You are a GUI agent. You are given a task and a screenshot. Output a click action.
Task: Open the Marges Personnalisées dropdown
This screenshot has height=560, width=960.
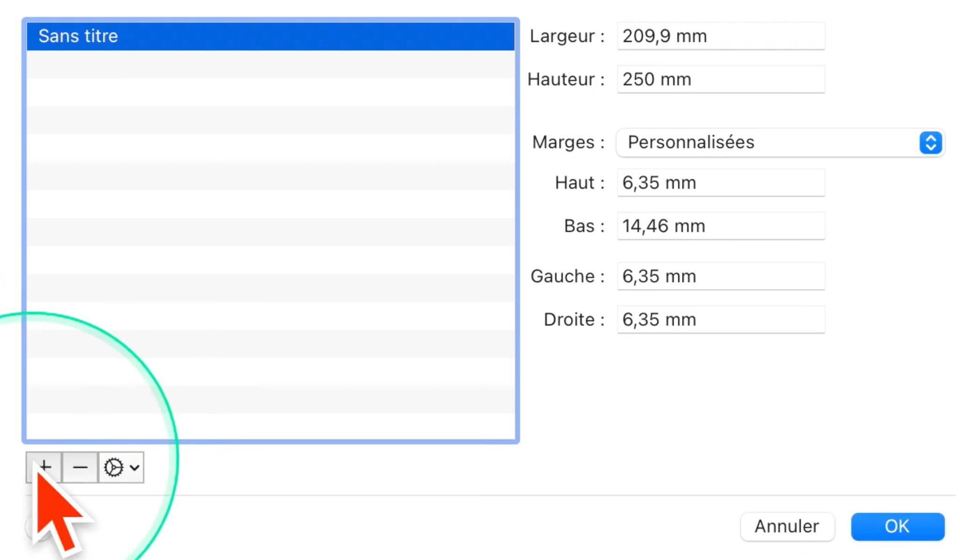coord(780,142)
